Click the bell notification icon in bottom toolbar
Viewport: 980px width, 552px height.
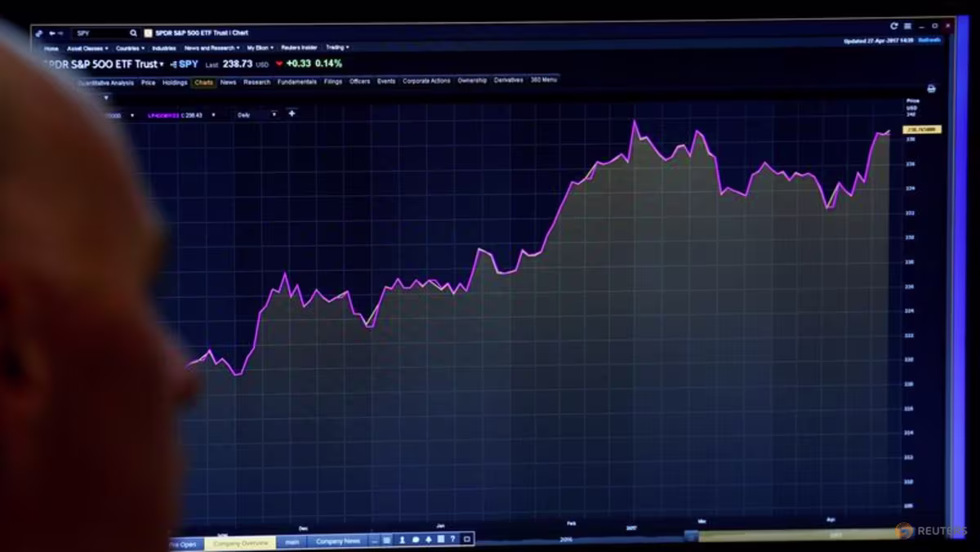[428, 540]
